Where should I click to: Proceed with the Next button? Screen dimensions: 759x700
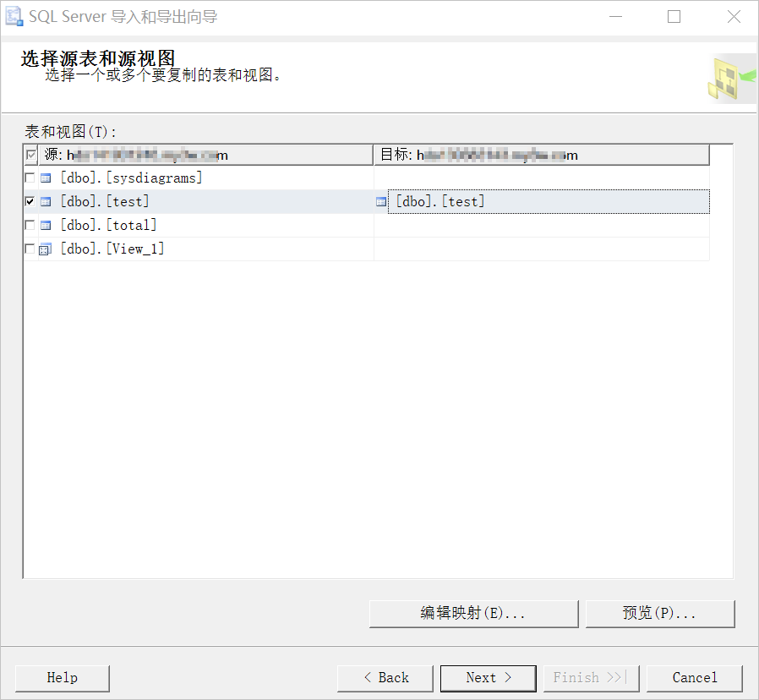(488, 678)
